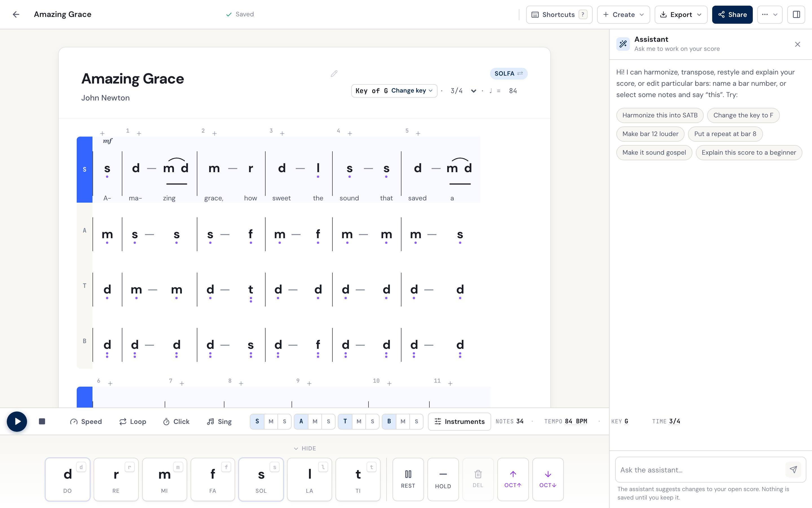Open the Speed control

tap(86, 421)
